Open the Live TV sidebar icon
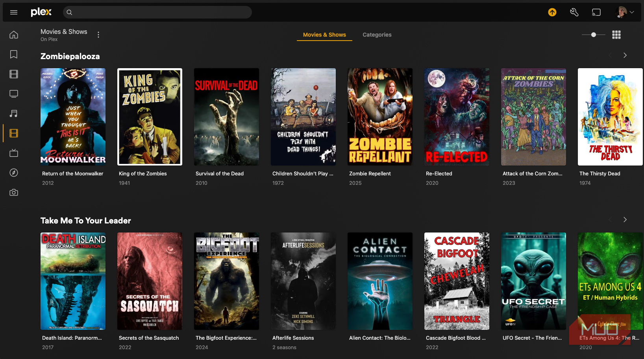Screen dimensions: 644x359 pos(14,153)
